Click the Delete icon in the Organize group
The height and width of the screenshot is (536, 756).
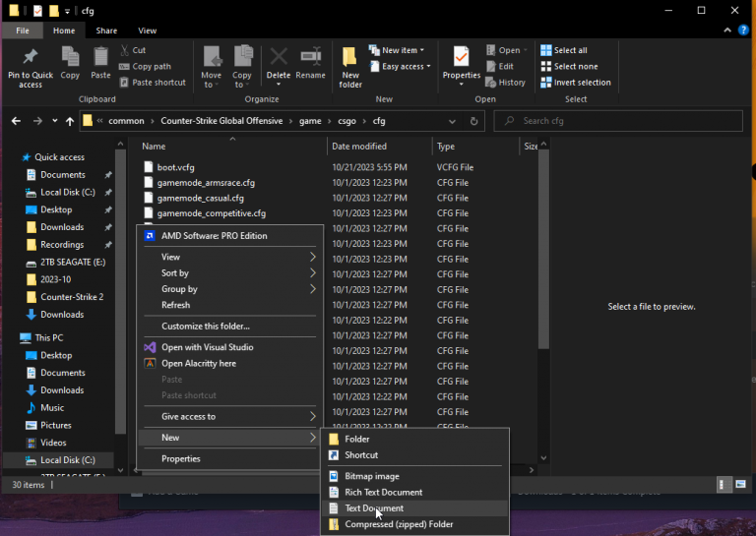279,58
